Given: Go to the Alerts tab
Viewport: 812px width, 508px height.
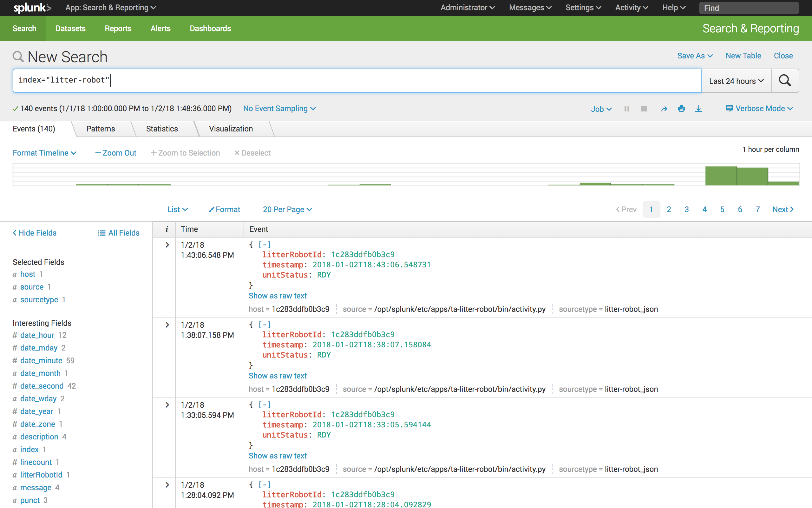Looking at the screenshot, I should 160,29.
